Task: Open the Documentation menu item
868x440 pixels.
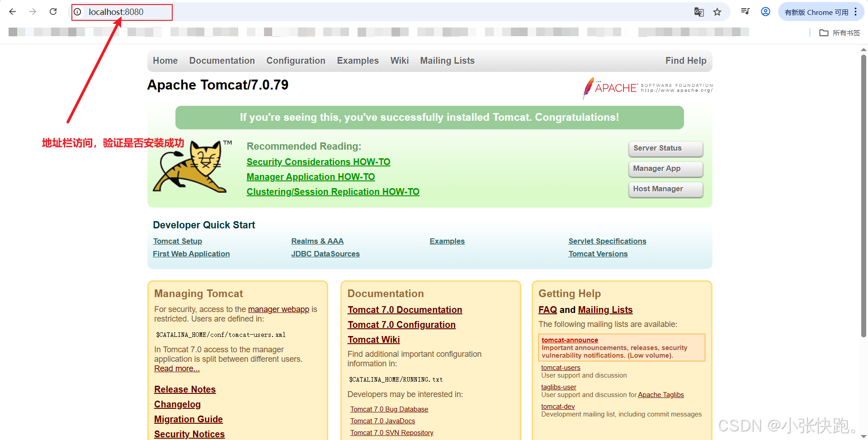Action: (x=222, y=61)
